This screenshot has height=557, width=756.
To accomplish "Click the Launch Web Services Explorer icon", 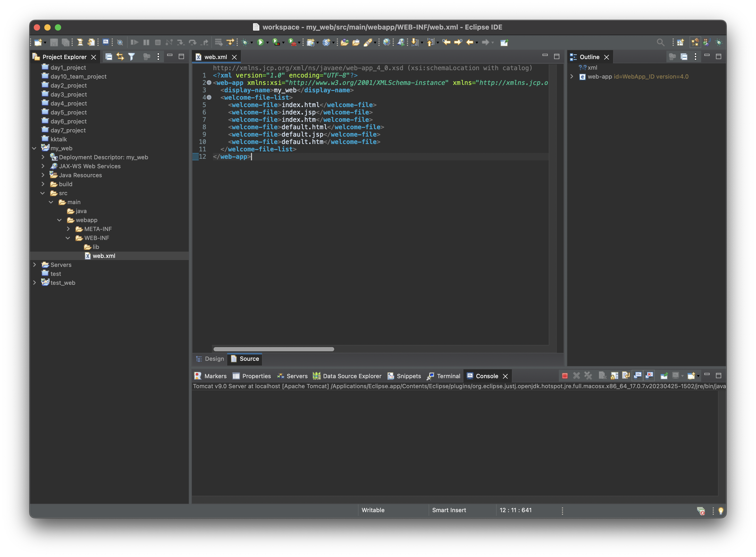I will 401,42.
